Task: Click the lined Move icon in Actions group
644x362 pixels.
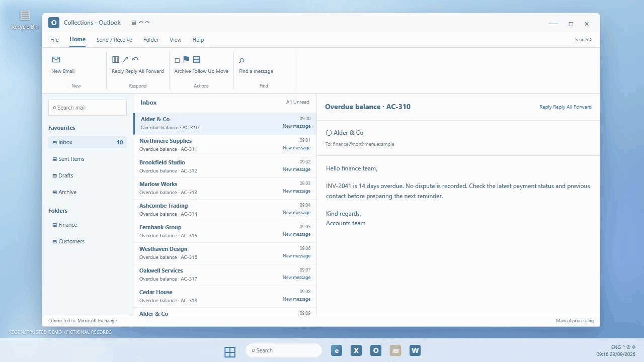Action: click(x=196, y=60)
